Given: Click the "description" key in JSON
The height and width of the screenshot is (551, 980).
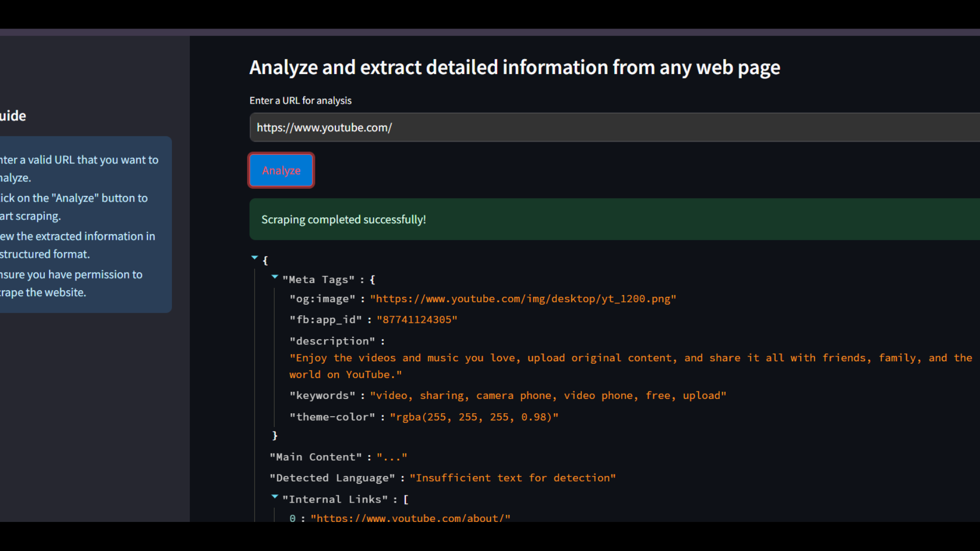Looking at the screenshot, I should (x=332, y=341).
